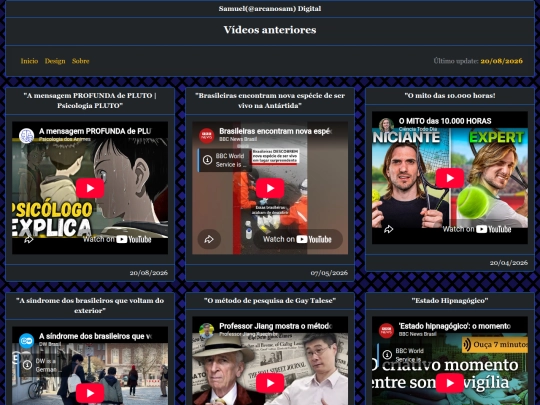Open the Sobre navigation link
The image size is (540, 405).
click(81, 61)
